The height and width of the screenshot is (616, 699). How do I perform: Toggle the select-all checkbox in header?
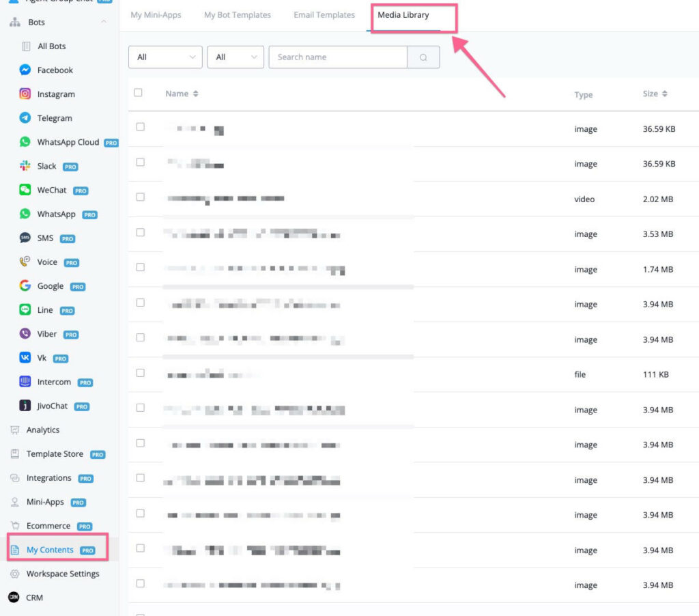pyautogui.click(x=139, y=93)
